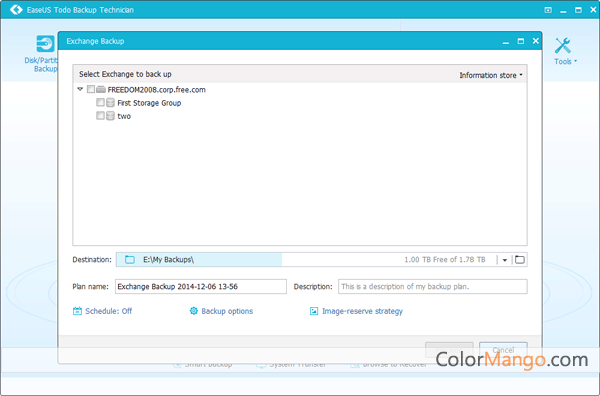Open the Information store dropdown
The width and height of the screenshot is (600, 396).
491,75
